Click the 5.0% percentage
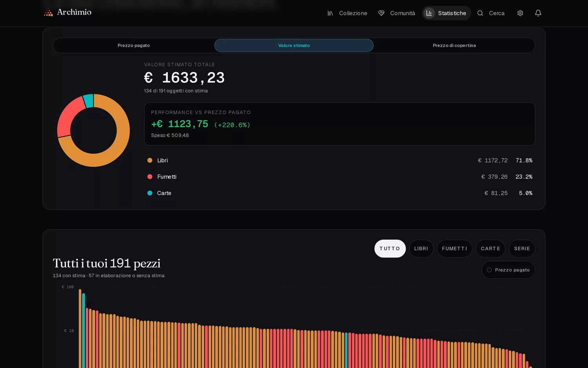This screenshot has height=368, width=588. tap(526, 193)
